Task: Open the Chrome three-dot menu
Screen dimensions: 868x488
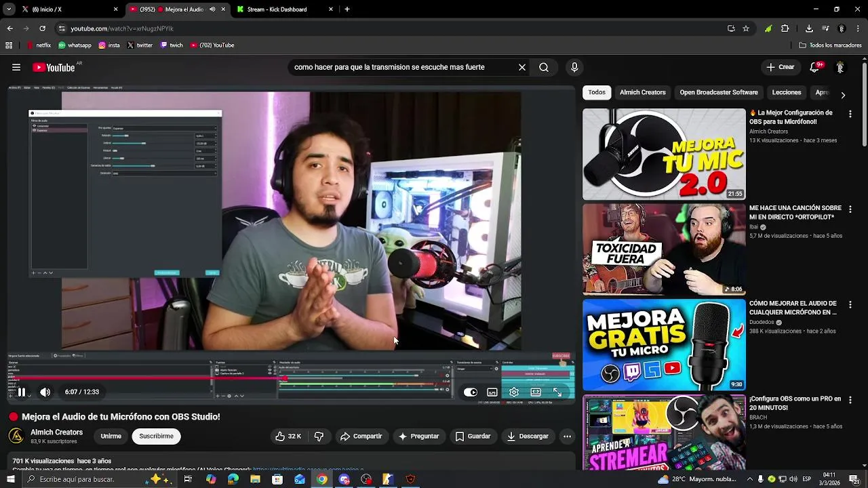Action: [858, 28]
